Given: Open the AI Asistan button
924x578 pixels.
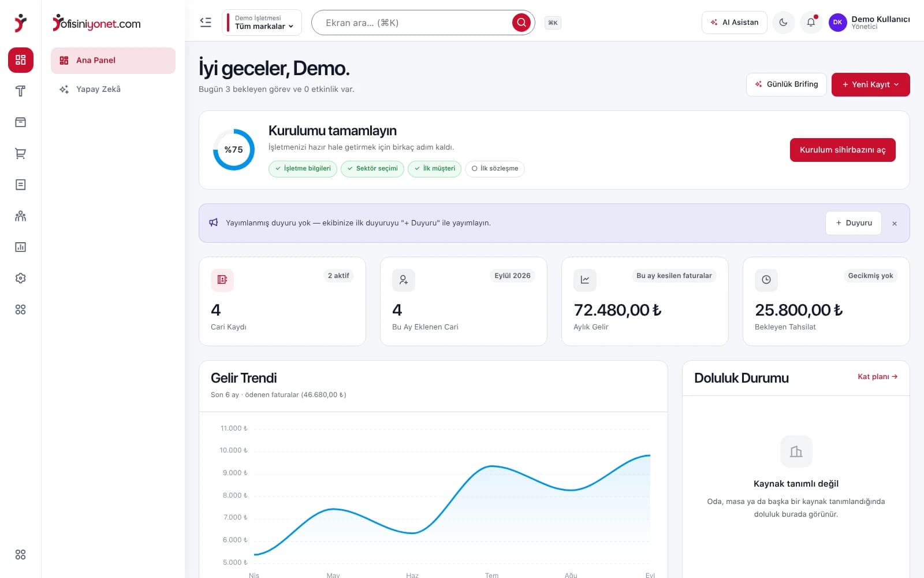Looking at the screenshot, I should 735,23.
